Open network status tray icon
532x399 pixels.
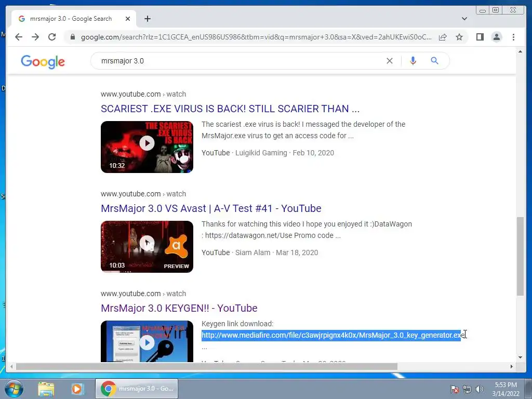tap(467, 389)
